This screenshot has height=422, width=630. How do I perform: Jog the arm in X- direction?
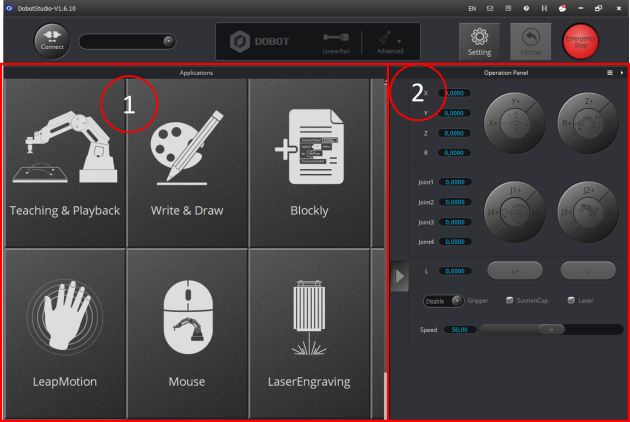537,123
